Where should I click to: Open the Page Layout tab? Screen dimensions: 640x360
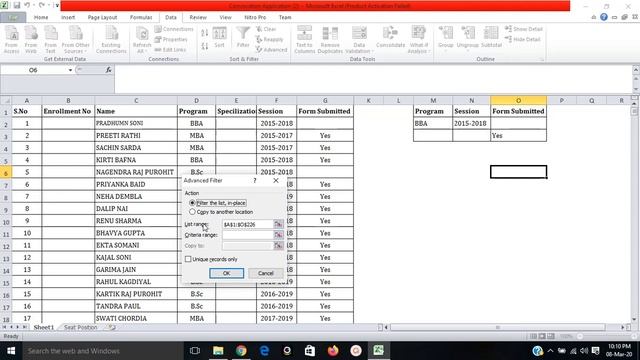102,18
